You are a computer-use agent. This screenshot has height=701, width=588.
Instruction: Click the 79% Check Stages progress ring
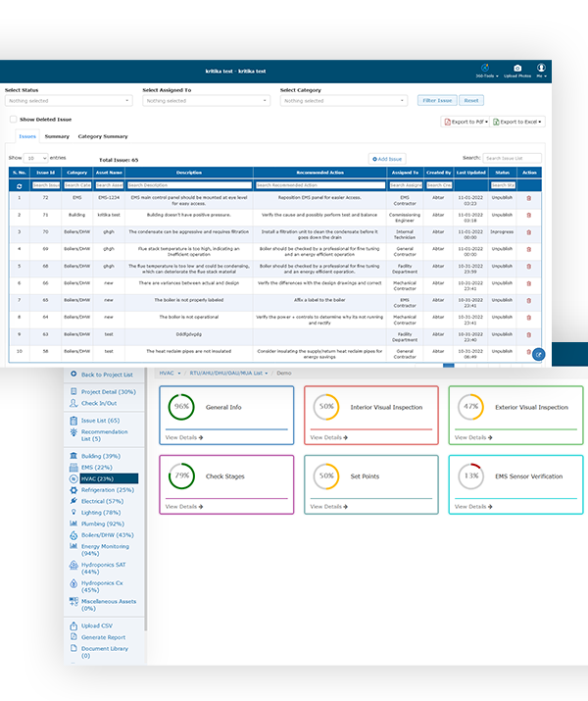pos(181,476)
